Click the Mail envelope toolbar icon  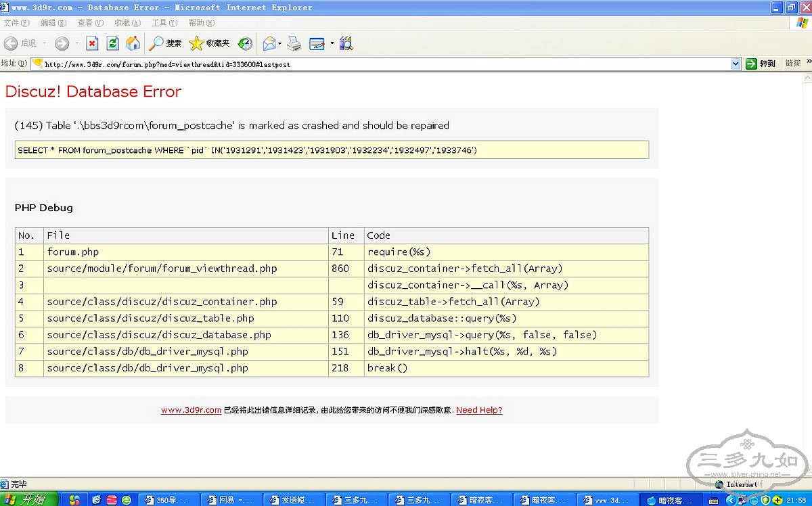tap(269, 43)
